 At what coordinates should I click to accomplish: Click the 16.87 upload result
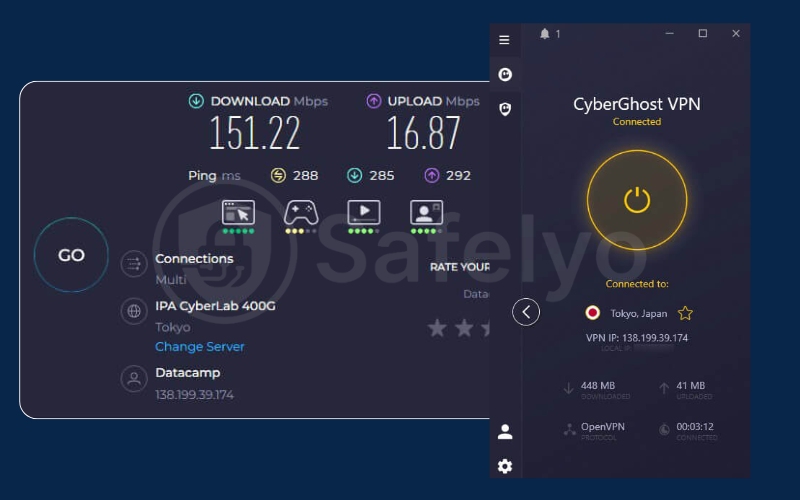click(423, 133)
